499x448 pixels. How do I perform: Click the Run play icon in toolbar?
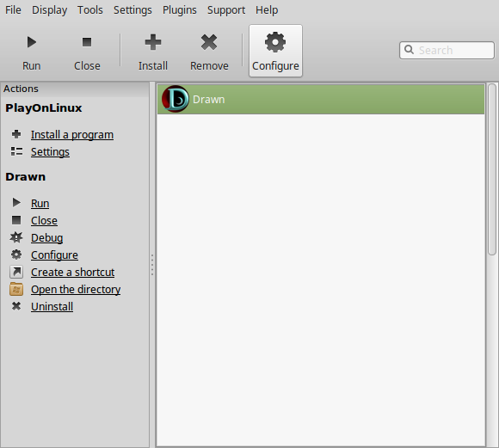32,42
